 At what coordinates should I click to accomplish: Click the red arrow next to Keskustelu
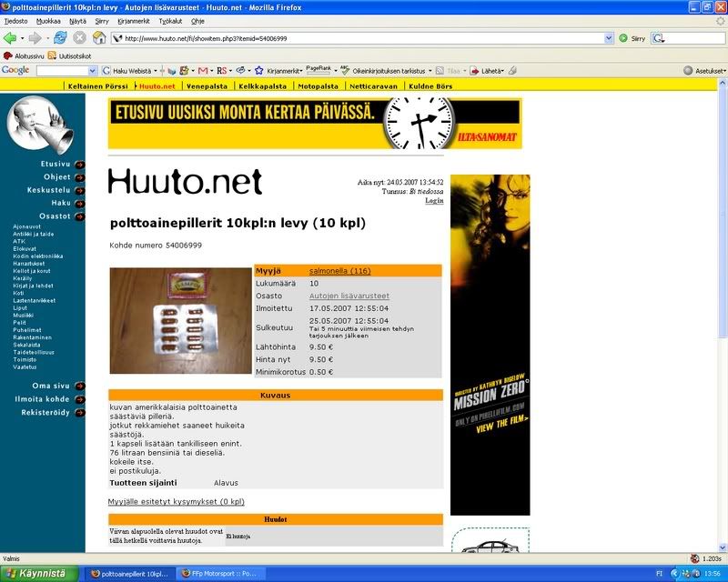pos(80,190)
